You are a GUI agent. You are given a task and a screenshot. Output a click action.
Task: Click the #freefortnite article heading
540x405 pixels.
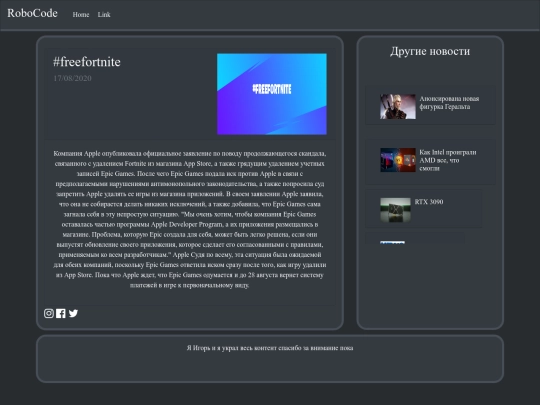[87, 62]
